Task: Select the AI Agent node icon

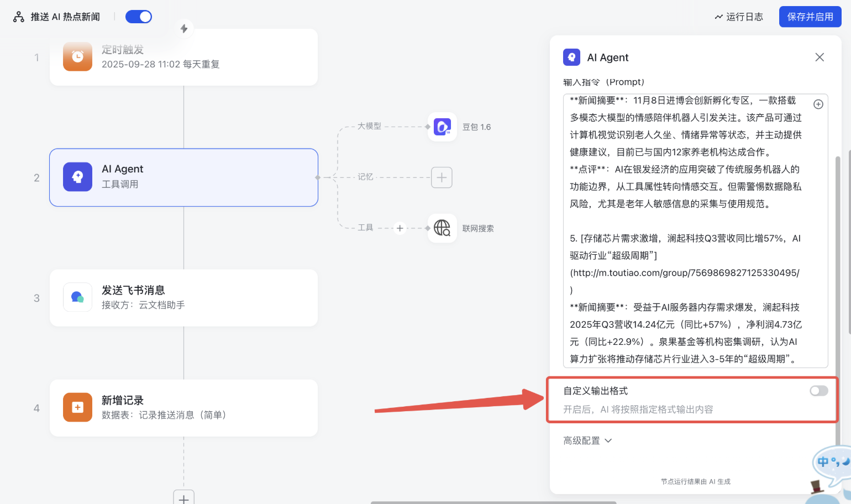Action: pyautogui.click(x=77, y=177)
